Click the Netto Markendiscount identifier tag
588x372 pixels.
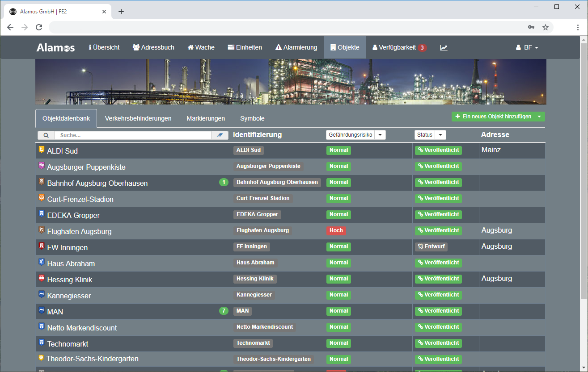pyautogui.click(x=265, y=327)
